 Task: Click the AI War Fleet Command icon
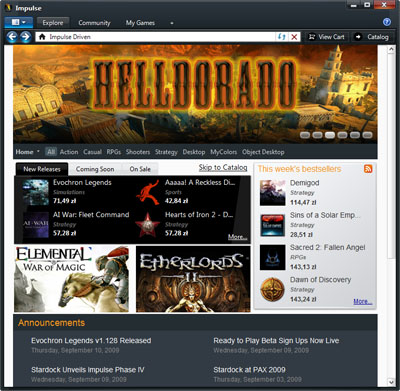[x=36, y=225]
